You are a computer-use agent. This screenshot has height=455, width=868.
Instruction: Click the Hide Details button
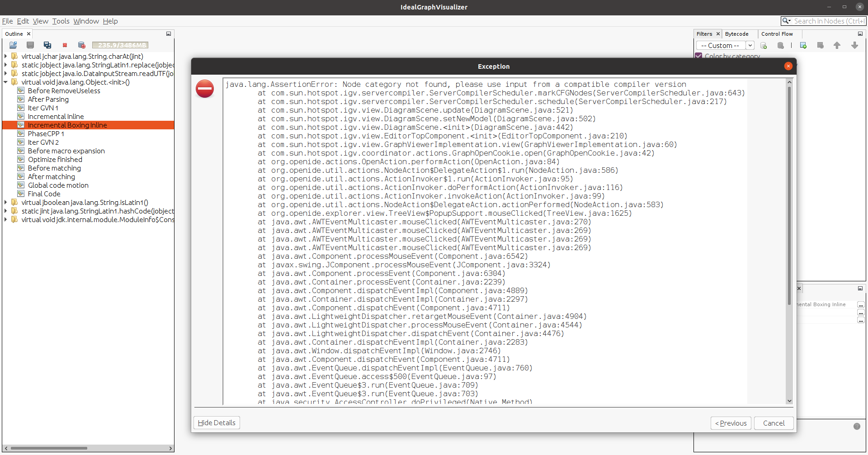coord(217,423)
